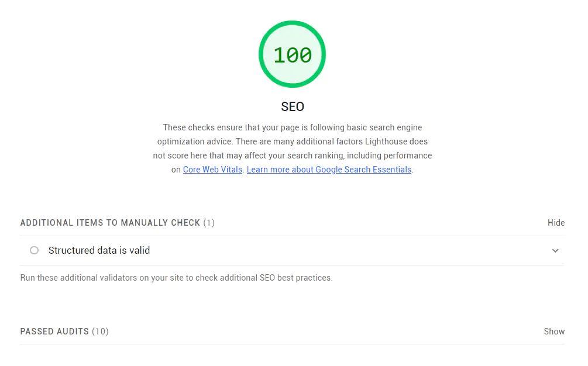
Task: Click the circle icon beside Structured data audit
Action: 34,250
